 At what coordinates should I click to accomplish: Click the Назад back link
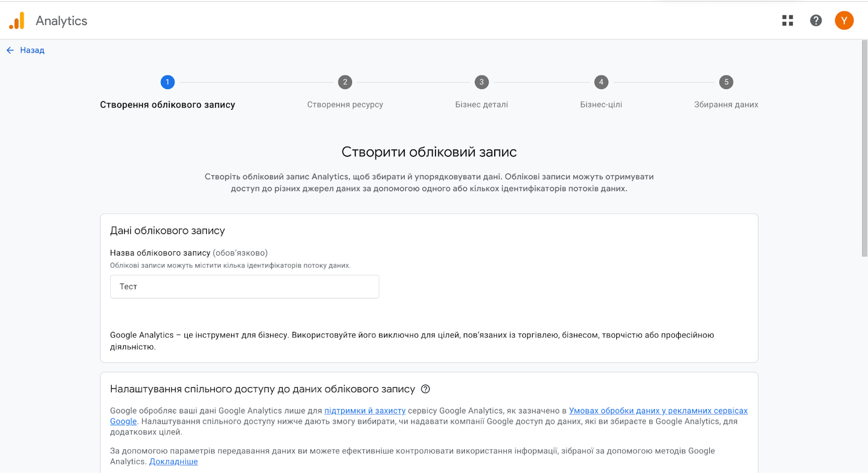click(32, 50)
